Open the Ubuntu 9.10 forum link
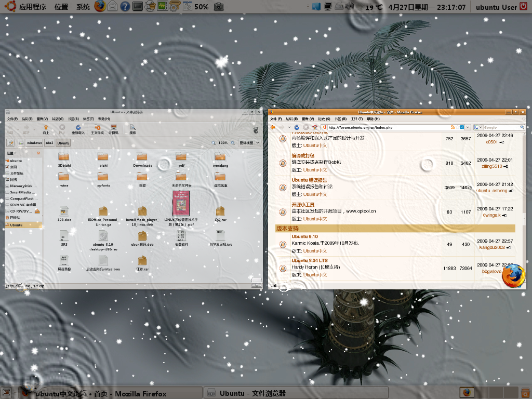Screen dimensions: 532x399 (x=304, y=236)
